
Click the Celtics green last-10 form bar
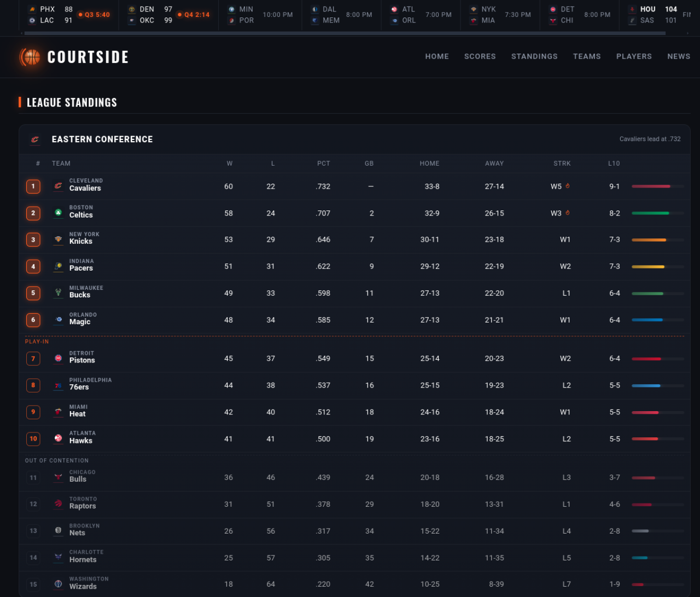point(658,213)
